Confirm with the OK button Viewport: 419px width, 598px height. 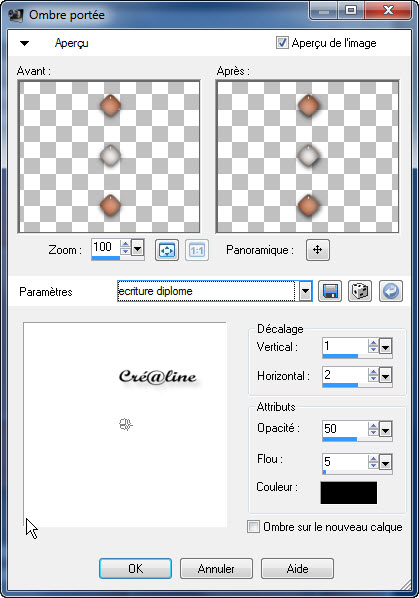tap(135, 569)
